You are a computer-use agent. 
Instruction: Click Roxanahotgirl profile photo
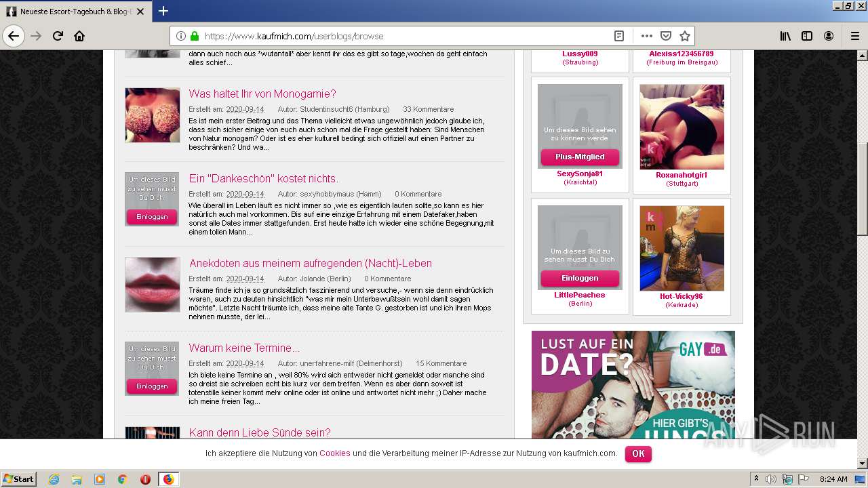(682, 127)
